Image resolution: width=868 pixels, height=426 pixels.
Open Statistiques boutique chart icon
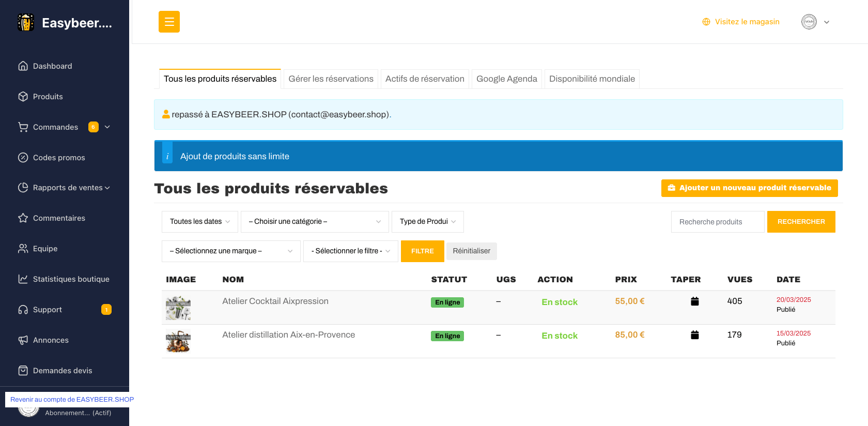click(23, 279)
